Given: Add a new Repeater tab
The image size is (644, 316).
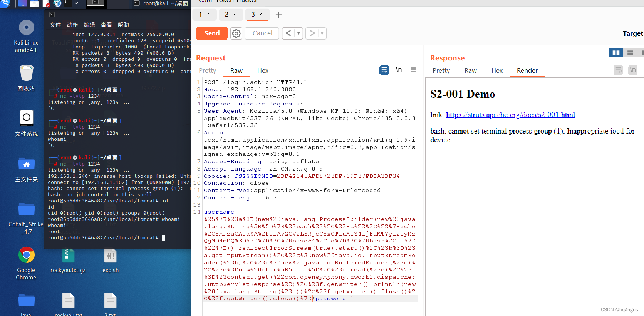Looking at the screenshot, I should [279, 15].
